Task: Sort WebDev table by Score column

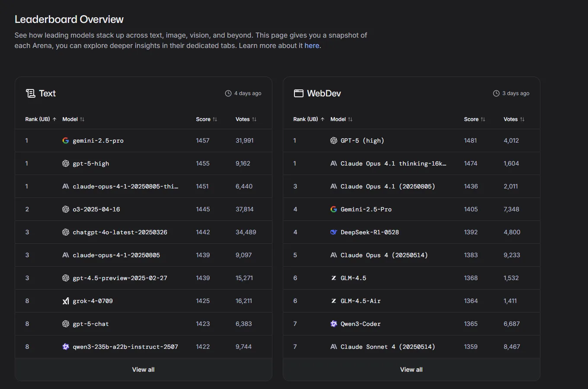Action: [474, 119]
